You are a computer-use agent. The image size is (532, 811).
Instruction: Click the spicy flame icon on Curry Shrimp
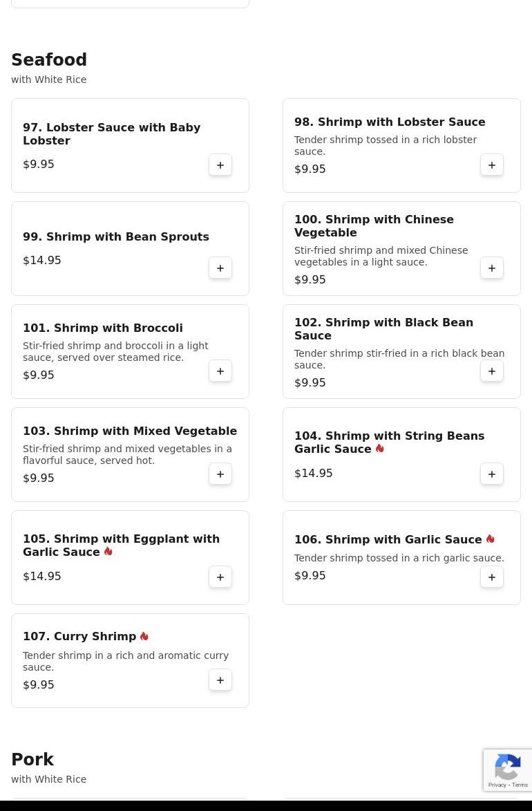tap(144, 637)
